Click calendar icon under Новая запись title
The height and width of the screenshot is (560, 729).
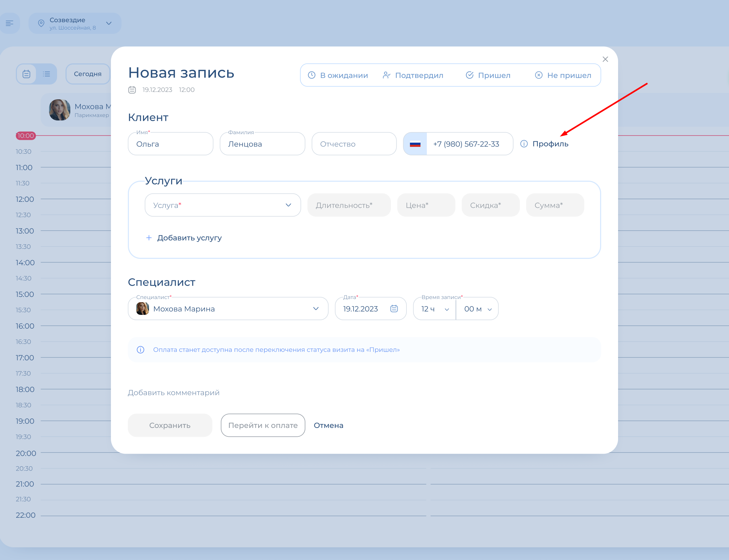coord(132,90)
